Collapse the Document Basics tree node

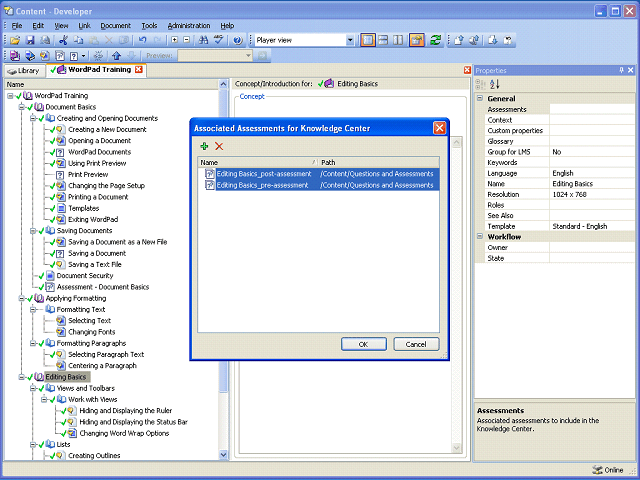[22, 107]
